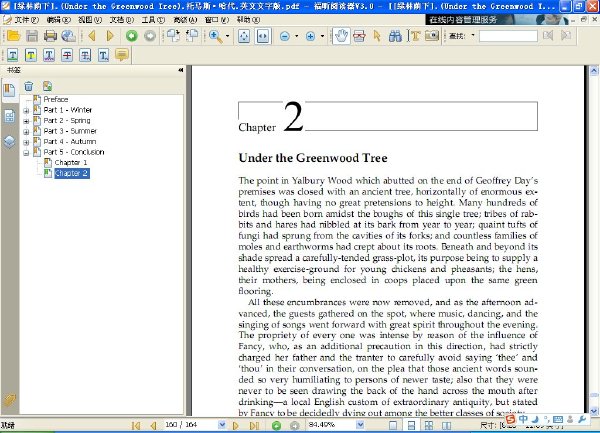Enable Continuous Facing layout in status bar
The image size is (600, 433).
tap(429, 425)
